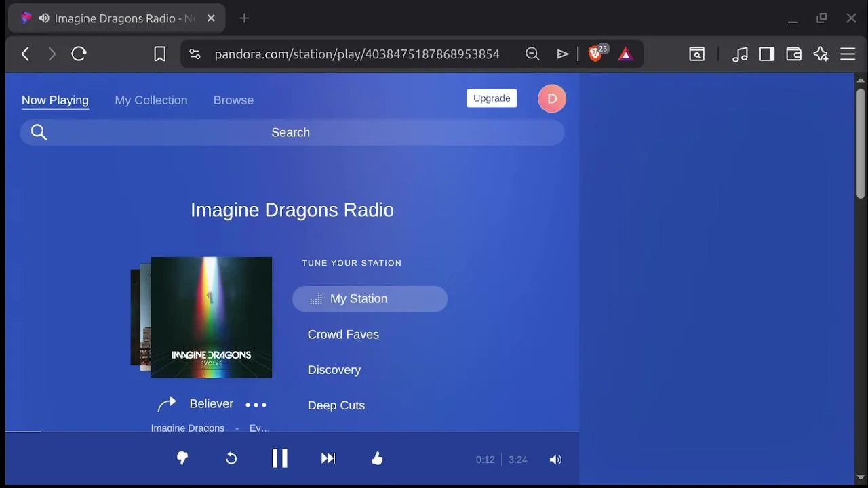The image size is (868, 488).
Task: Click the URL address bar text
Action: [x=357, y=54]
